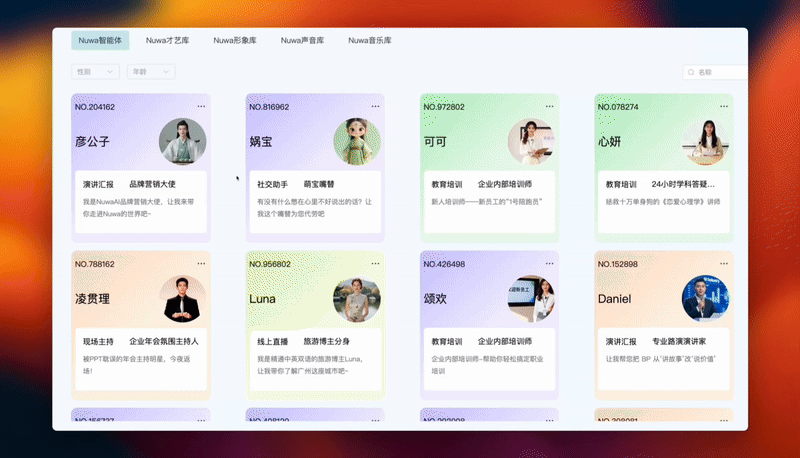Open more options on 彦公子 card
Screen dimensions: 800x458
pyautogui.click(x=201, y=106)
